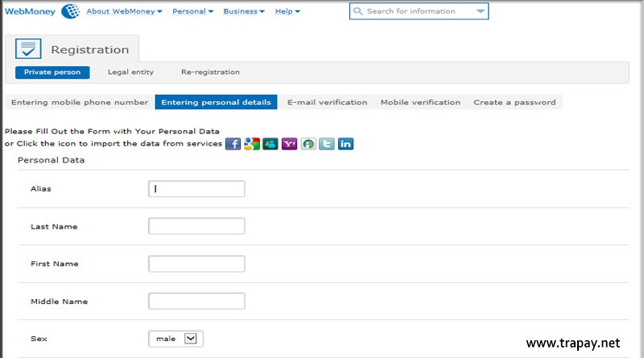This screenshot has height=362, width=644.
Task: Click the Alias input field
Action: (x=196, y=189)
